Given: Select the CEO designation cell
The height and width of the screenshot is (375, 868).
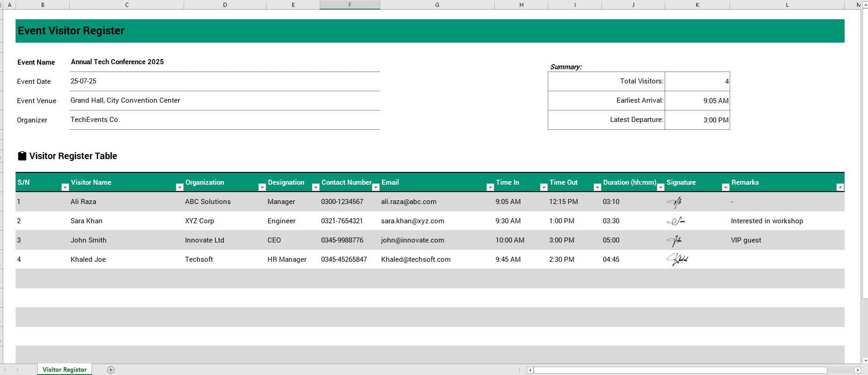Looking at the screenshot, I should (293, 240).
